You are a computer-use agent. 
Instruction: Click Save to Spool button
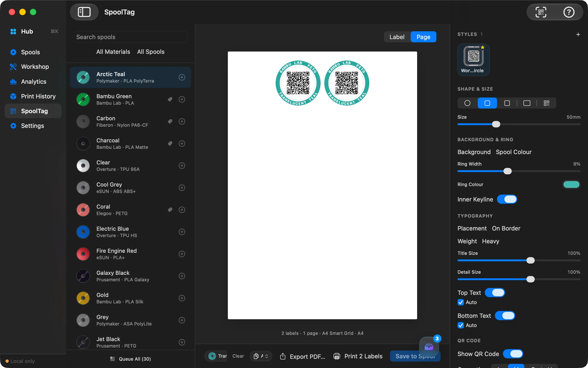click(415, 356)
